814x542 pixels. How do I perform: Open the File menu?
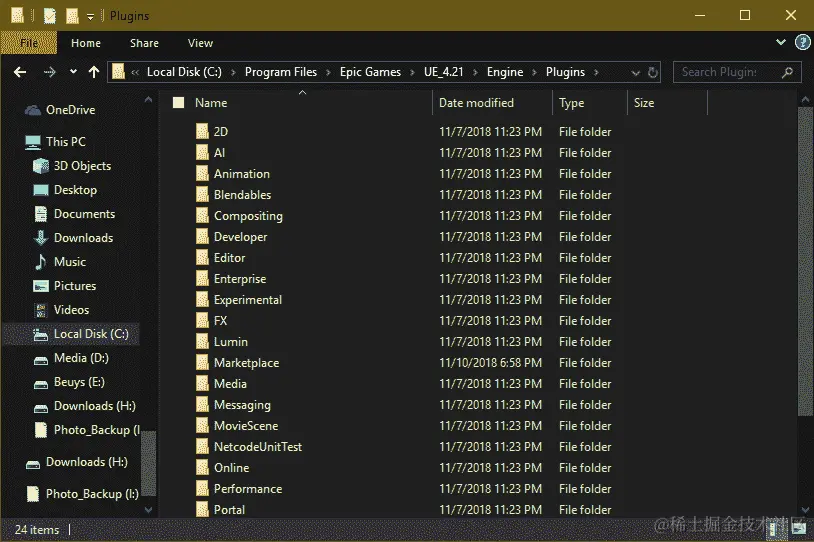coord(29,43)
